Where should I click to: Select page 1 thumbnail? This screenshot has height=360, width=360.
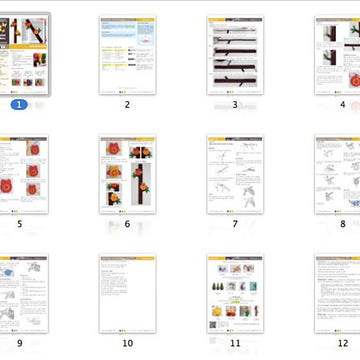pos(24,55)
